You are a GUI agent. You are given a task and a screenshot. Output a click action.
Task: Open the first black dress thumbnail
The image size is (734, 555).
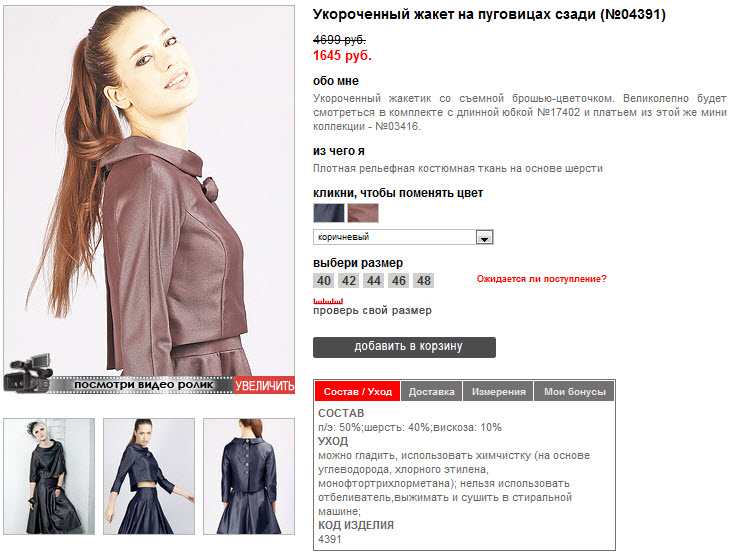tap(49, 476)
